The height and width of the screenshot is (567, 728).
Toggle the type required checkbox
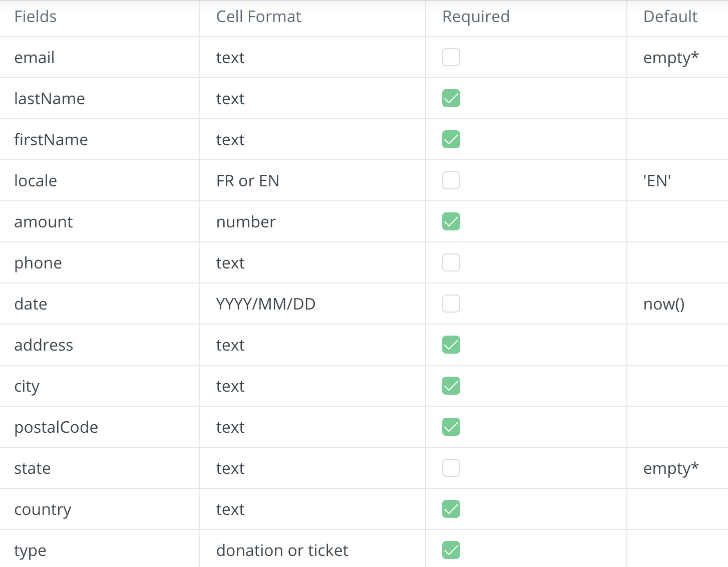pyautogui.click(x=451, y=550)
